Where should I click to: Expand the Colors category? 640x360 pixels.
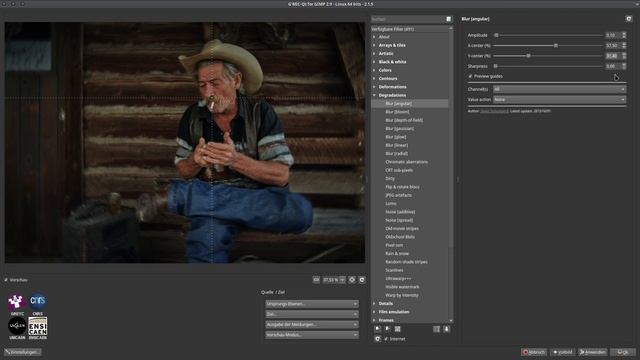point(374,70)
